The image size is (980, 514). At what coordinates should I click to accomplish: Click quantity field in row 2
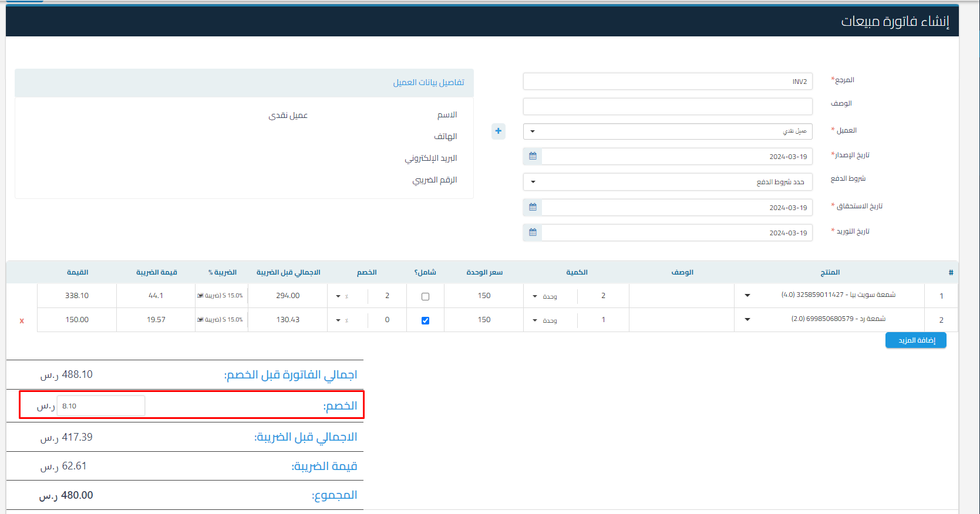(x=603, y=320)
